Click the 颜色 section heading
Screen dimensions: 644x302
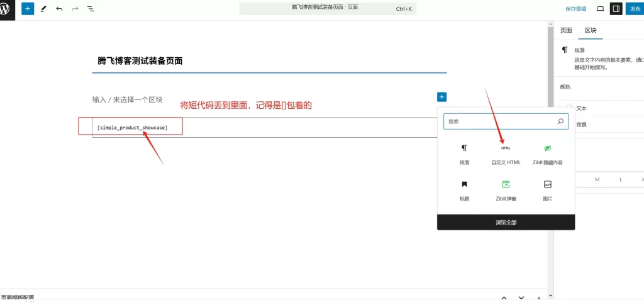pos(565,87)
